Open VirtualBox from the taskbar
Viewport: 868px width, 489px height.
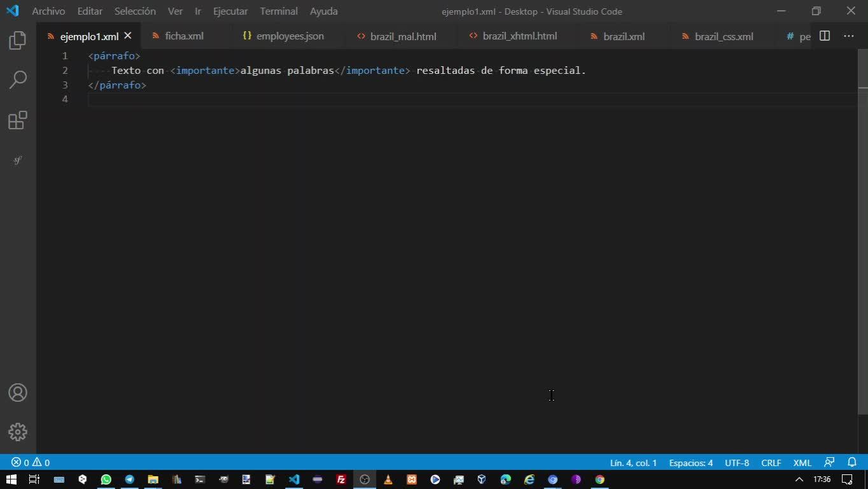(482, 479)
